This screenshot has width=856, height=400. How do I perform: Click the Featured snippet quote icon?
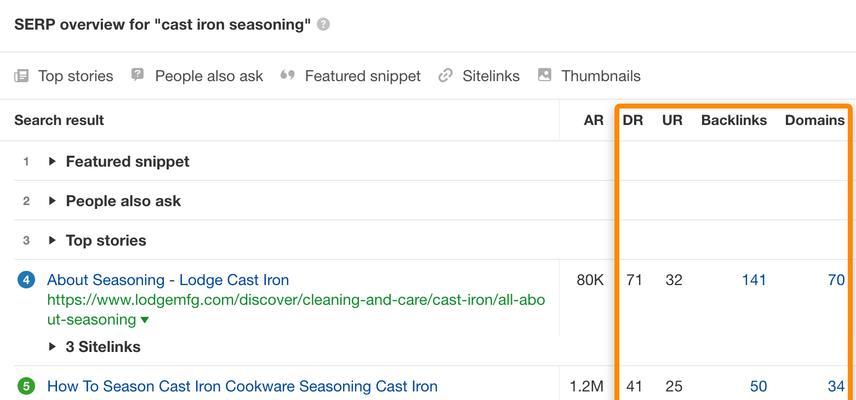[x=288, y=75]
